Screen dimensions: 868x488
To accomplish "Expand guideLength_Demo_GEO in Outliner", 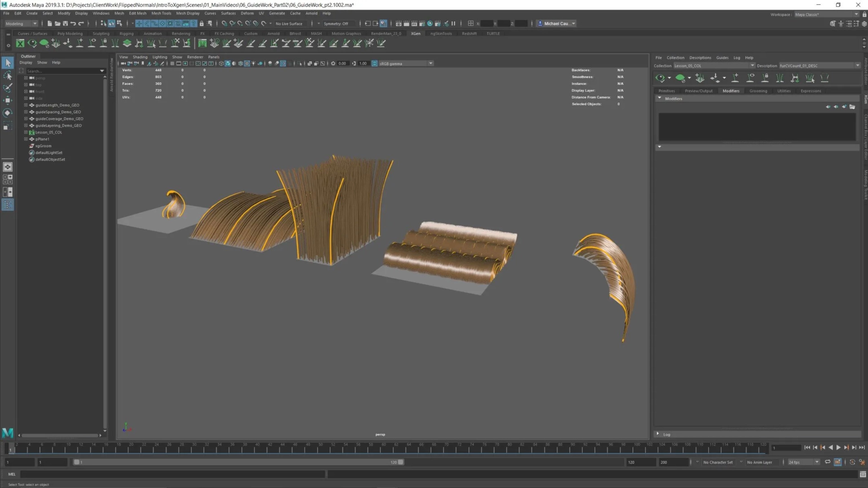I will [26, 105].
